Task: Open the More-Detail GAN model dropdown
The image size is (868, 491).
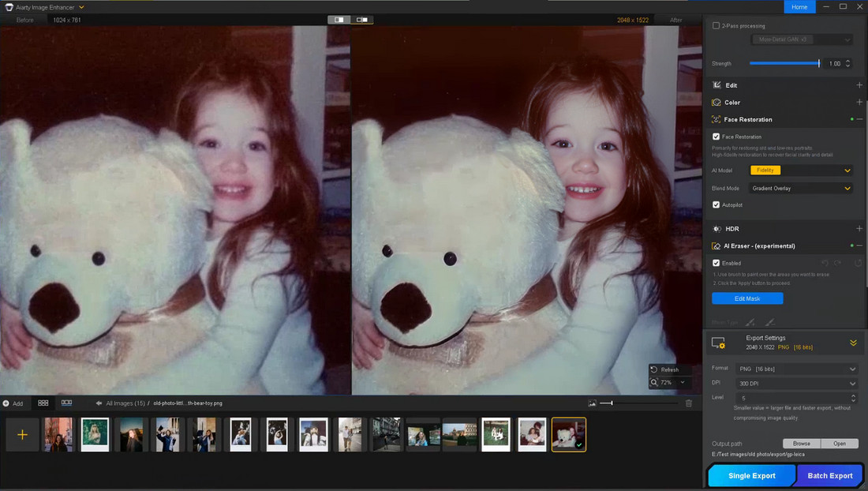Action: [x=801, y=39]
